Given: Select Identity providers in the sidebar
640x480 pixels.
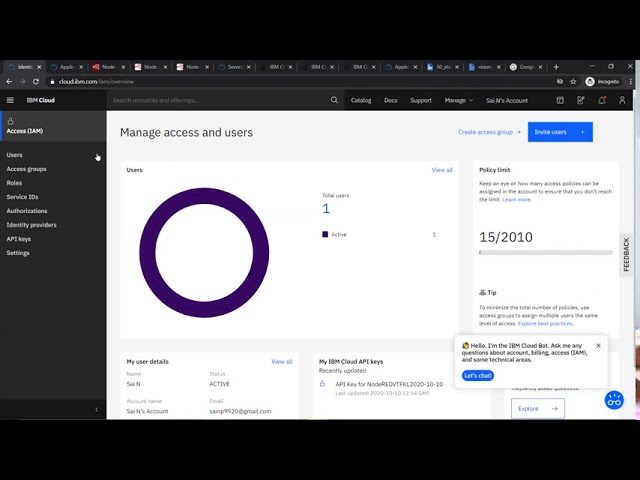Looking at the screenshot, I should coord(31,225).
